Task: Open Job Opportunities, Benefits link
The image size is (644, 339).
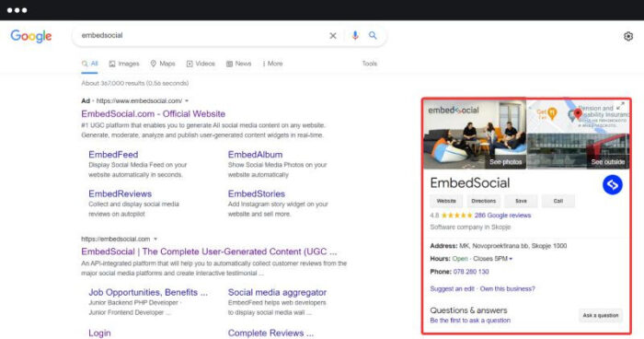Action: pyautogui.click(x=148, y=293)
